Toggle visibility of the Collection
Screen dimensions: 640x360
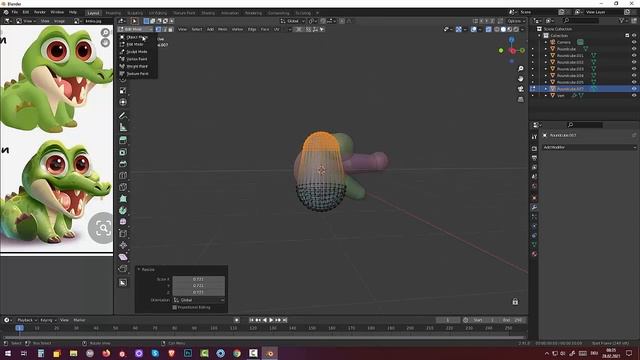point(634,36)
